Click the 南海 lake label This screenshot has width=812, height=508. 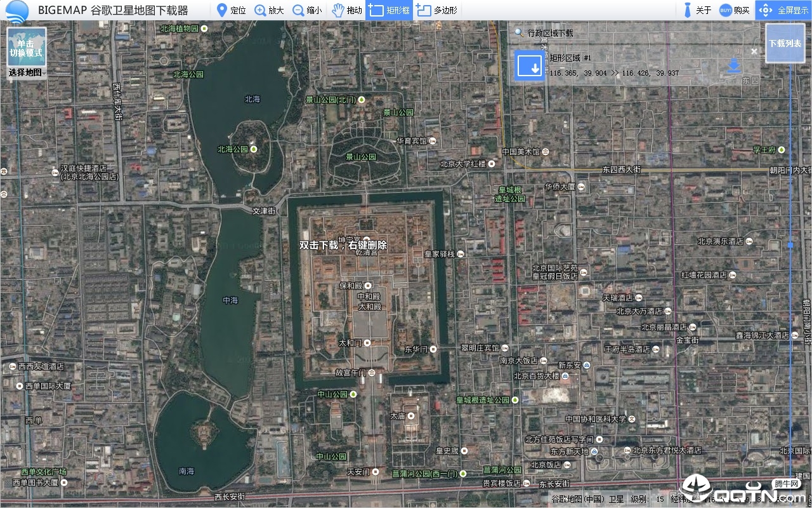[x=187, y=471]
